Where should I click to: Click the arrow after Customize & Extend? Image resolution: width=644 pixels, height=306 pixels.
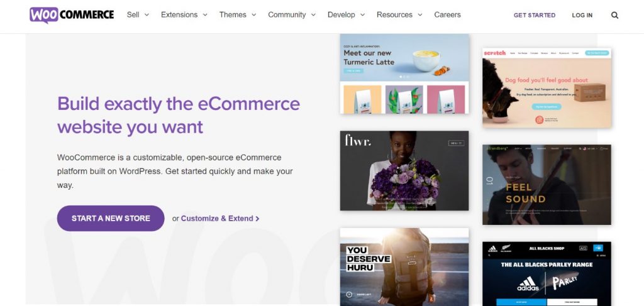(257, 219)
